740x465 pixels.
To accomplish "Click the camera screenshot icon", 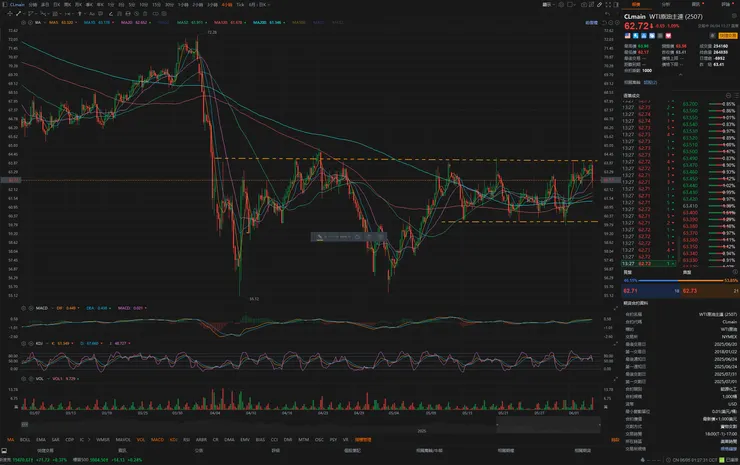I will point(584,4).
